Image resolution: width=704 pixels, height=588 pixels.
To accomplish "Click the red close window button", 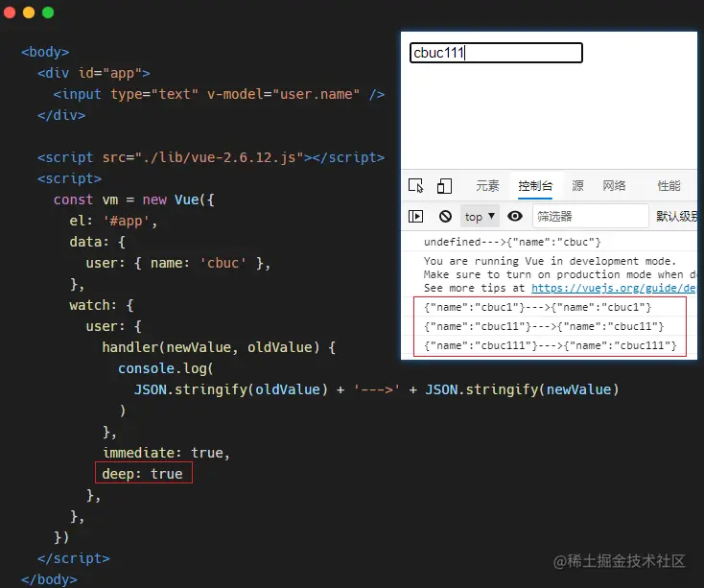I will 10,12.
